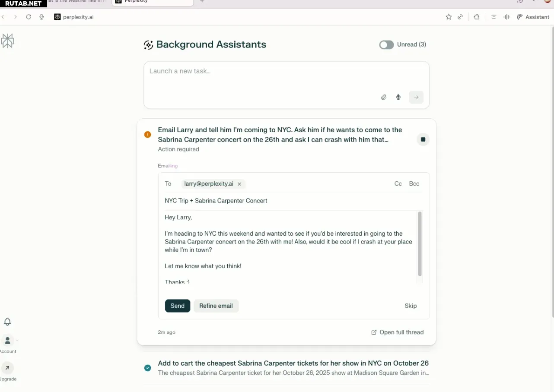Expand the Account menu
The image size is (554, 392).
(8, 340)
